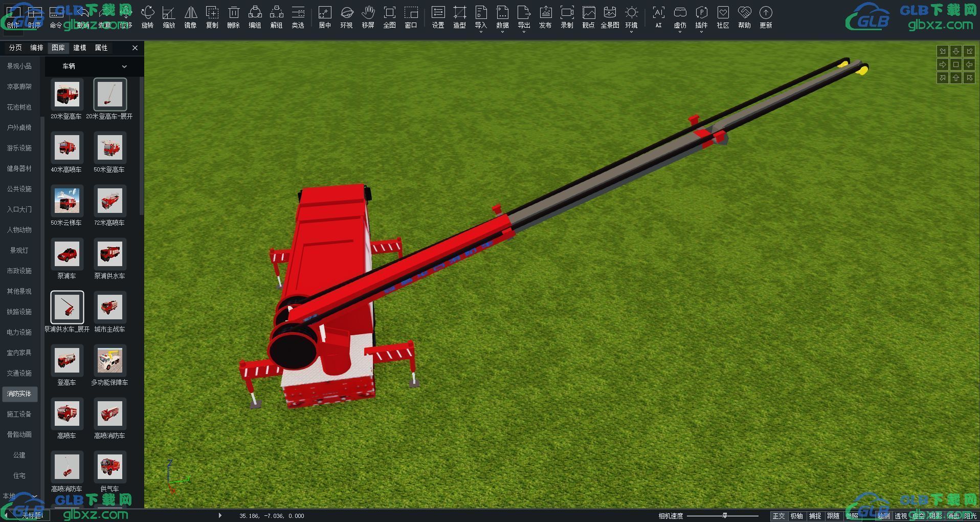Viewport: 980px width, 522px height.
Task: Switch to the 属性 tab
Action: coord(101,48)
